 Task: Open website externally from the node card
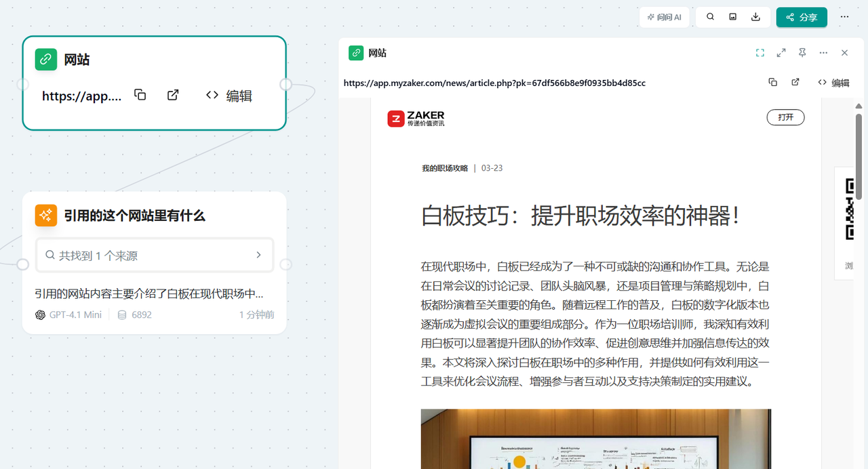pos(173,95)
